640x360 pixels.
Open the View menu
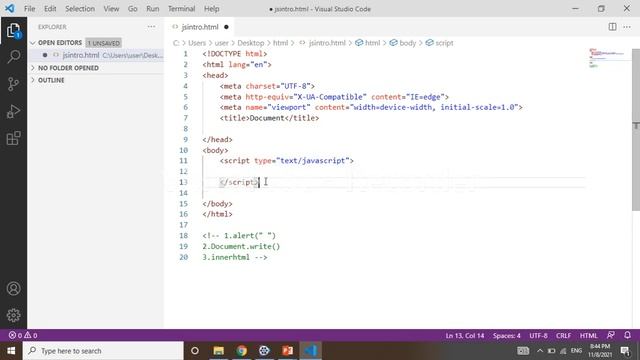[x=111, y=9]
